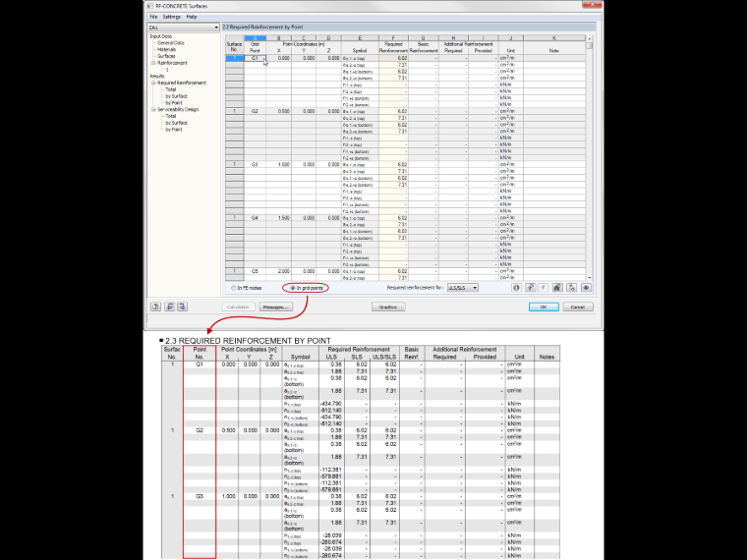Click column A header in the table
This screenshot has width=747, height=560.
[x=255, y=38]
